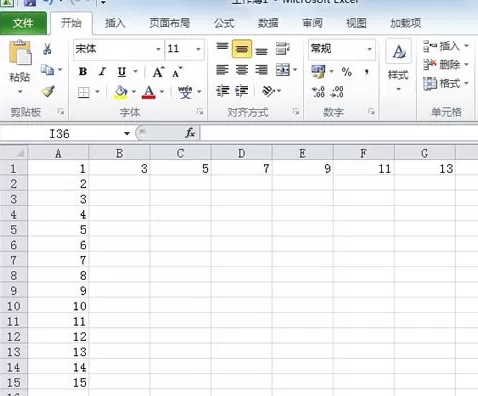Toggle middle vertical alignment
The width and height of the screenshot is (478, 396).
pyautogui.click(x=242, y=49)
